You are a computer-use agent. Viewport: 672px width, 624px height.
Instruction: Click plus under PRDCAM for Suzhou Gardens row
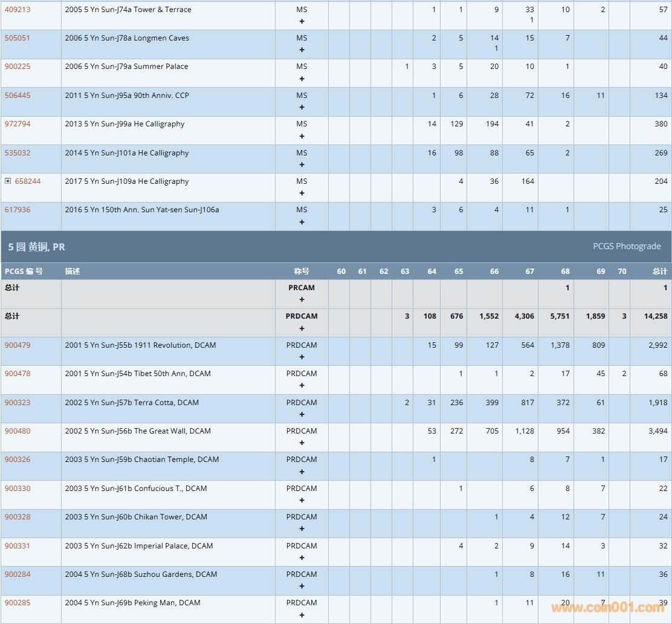(302, 587)
